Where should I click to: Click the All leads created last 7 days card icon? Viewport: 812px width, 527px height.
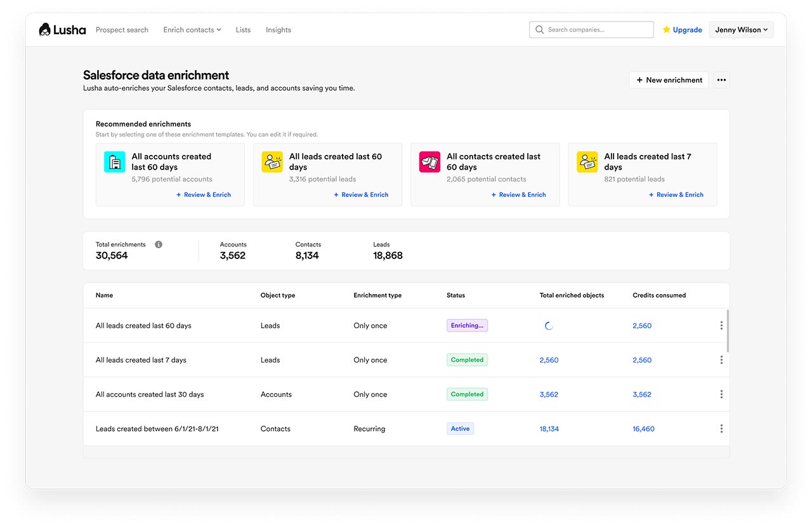pyautogui.click(x=587, y=162)
